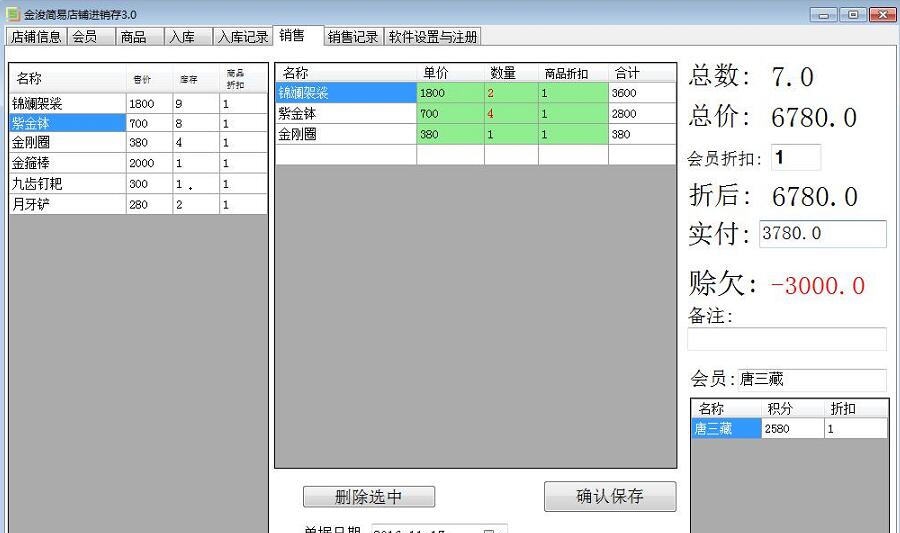Screen dimensions: 900x533
Task: Open the 商品 tab
Action: click(x=139, y=37)
